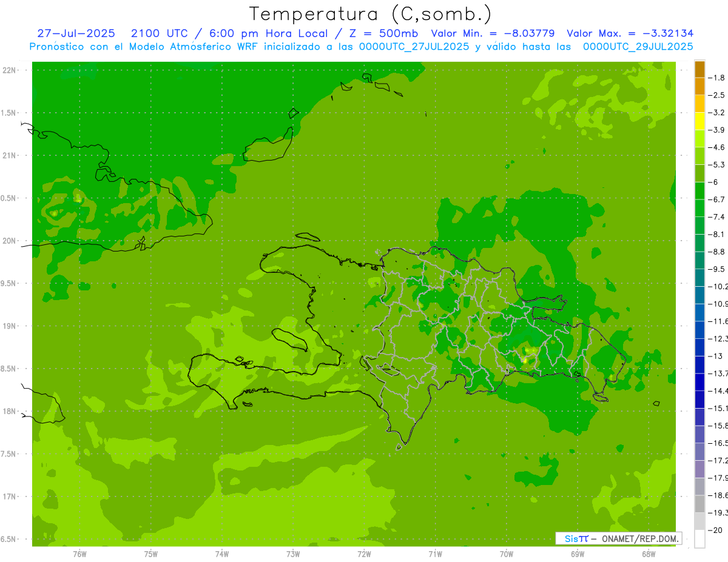728x562 pixels.
Task: Pick the gray swatch between -18.6 and -19.3
Action: [x=699, y=504]
